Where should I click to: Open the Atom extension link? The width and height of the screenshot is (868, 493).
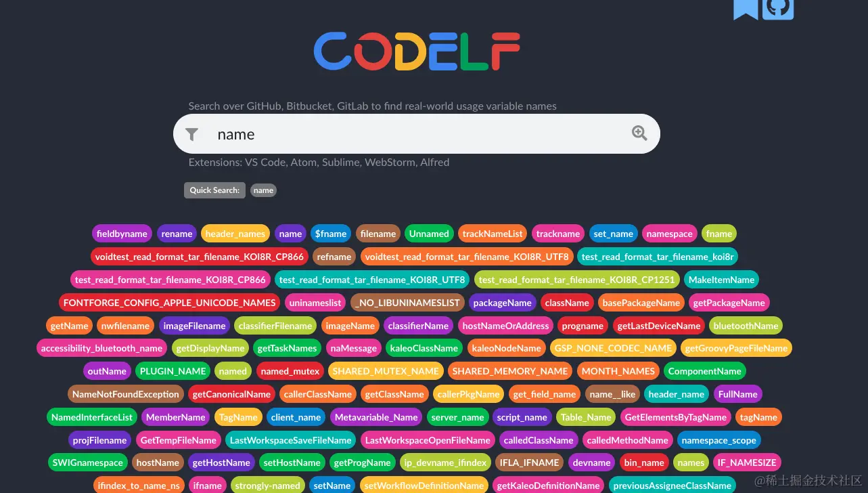click(304, 163)
